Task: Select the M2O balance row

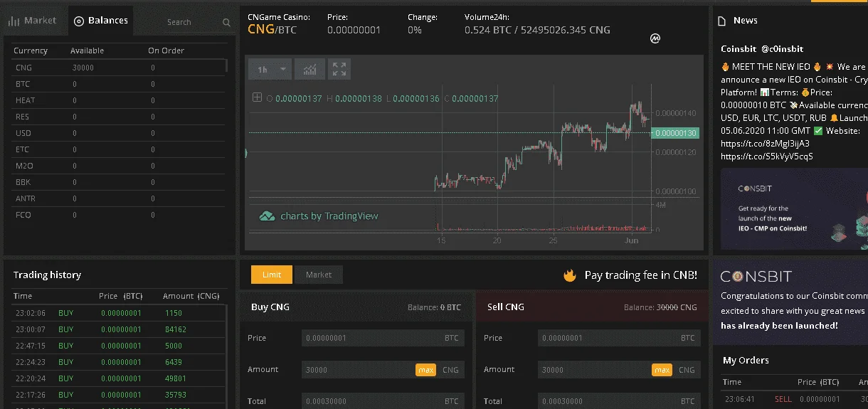Action: point(118,166)
